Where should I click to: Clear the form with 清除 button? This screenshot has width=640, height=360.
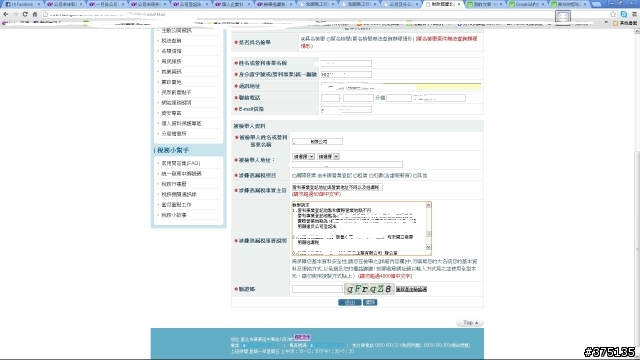[370, 302]
